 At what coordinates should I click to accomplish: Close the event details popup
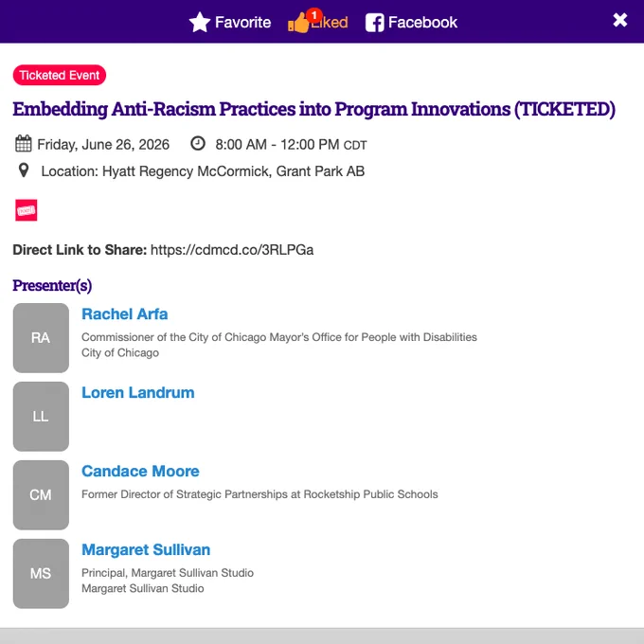click(x=619, y=20)
